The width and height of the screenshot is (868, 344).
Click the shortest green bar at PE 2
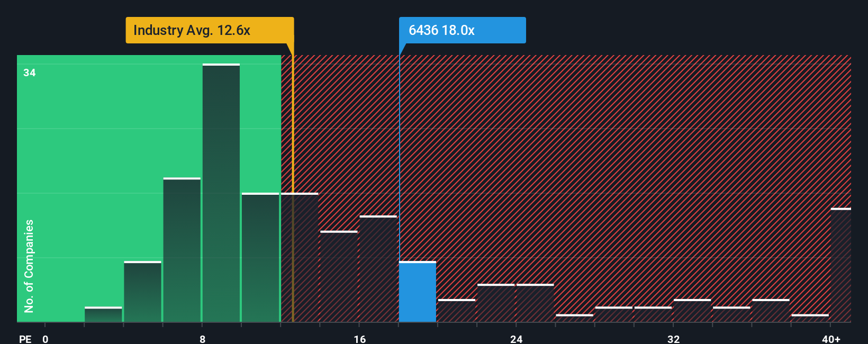click(103, 314)
